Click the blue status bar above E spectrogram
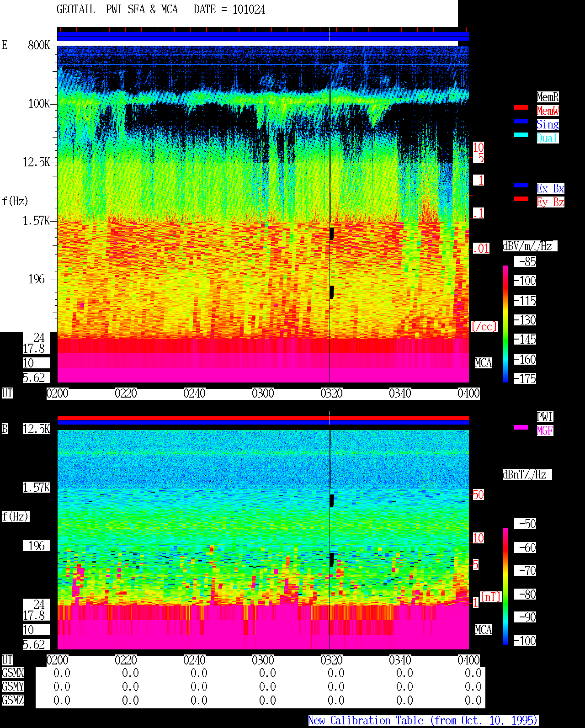Viewport: 585px width, 728px height. click(x=263, y=37)
